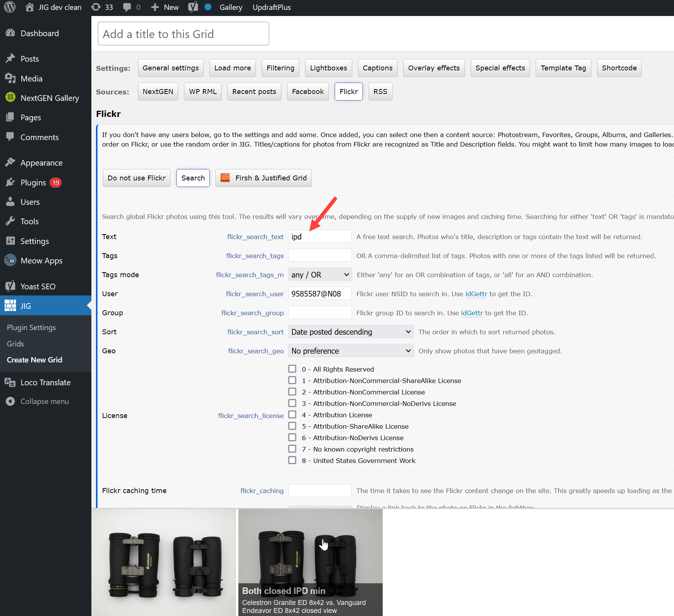Click the Collapse menu arrow icon

click(10, 401)
